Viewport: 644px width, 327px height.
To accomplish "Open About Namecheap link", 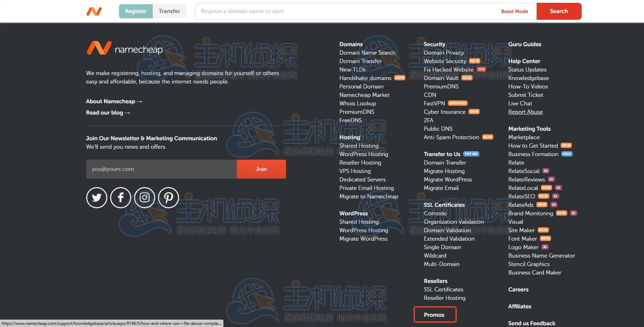I will click(114, 101).
